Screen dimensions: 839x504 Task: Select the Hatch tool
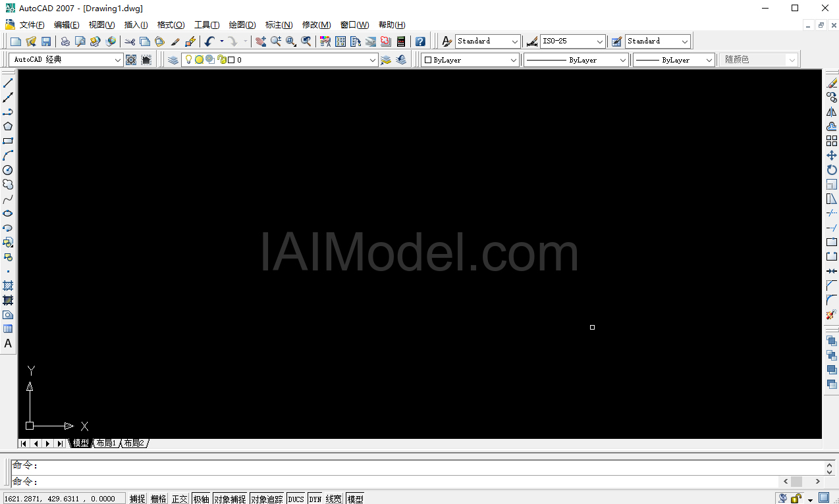coord(8,286)
